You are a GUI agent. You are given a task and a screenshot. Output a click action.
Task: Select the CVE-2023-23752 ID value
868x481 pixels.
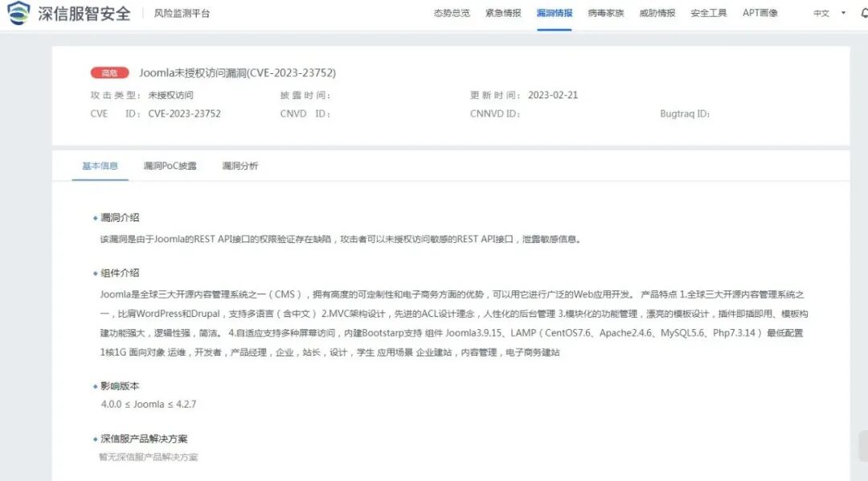tap(184, 113)
